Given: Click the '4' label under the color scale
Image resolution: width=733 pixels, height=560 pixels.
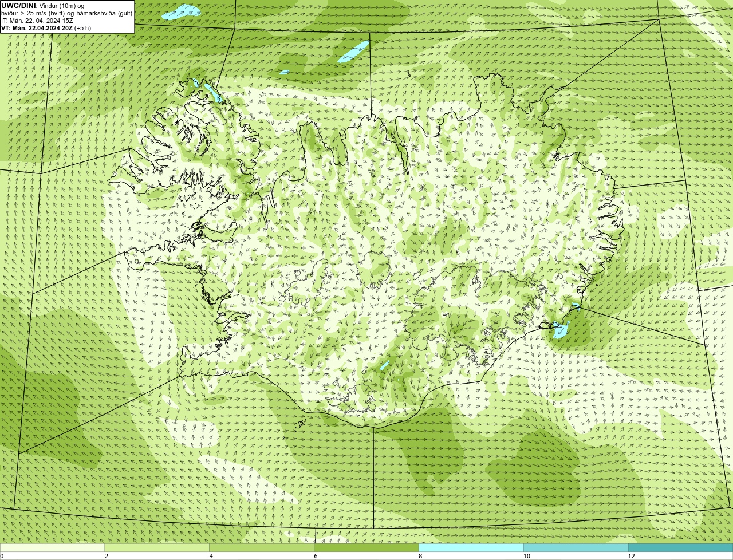Looking at the screenshot, I should 211,556.
